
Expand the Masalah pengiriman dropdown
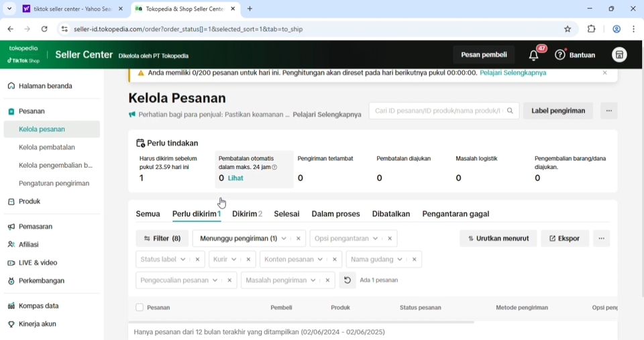coord(313,280)
